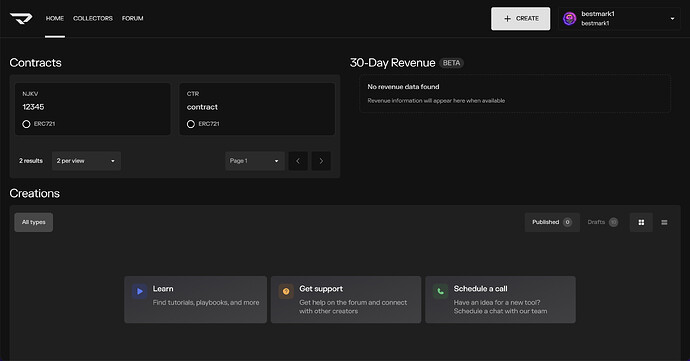Go to previous contracts page arrow
The width and height of the screenshot is (690, 361).
pos(298,161)
